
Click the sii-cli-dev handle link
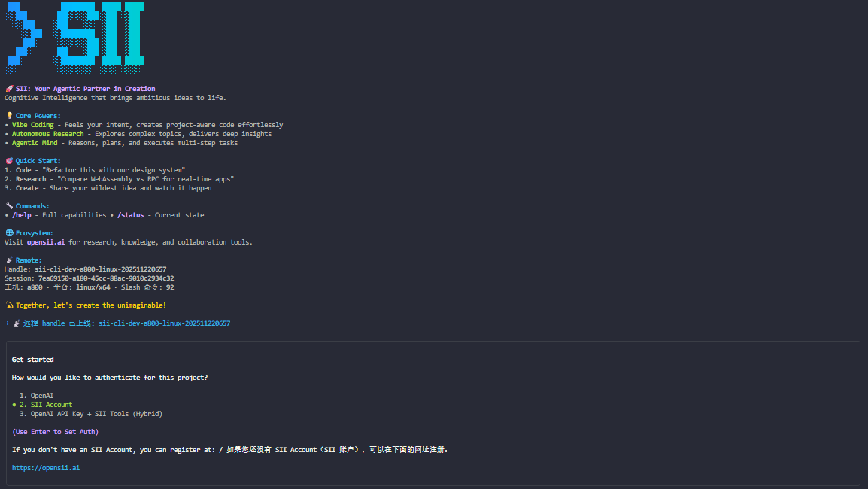point(164,323)
